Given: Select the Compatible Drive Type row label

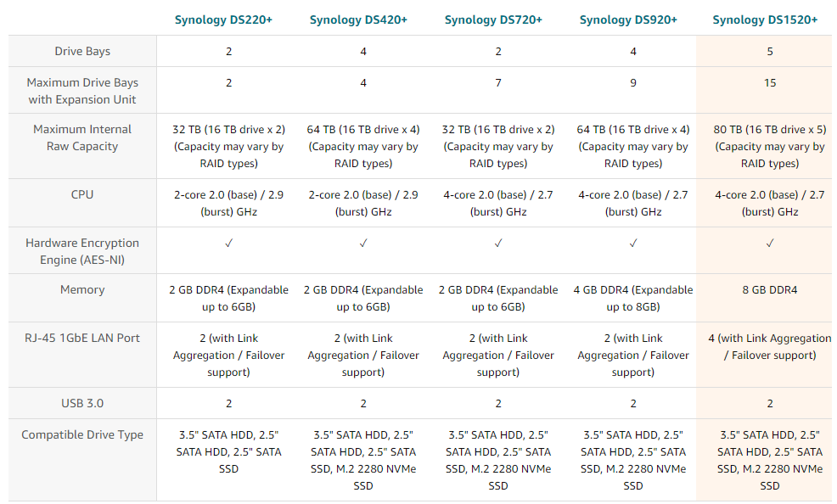Looking at the screenshot, I should [x=82, y=434].
